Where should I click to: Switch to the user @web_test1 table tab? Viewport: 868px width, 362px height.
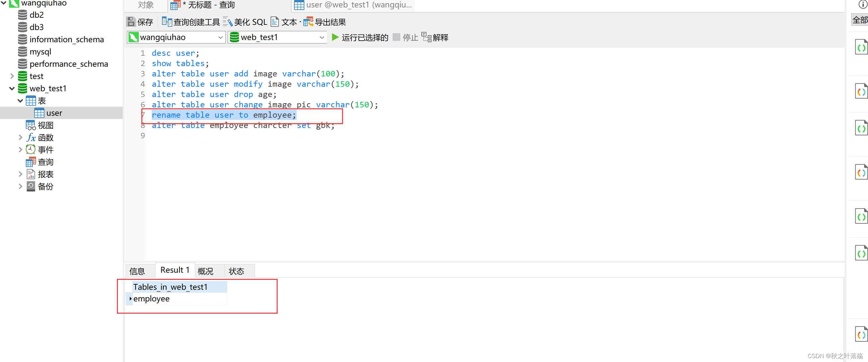point(353,5)
